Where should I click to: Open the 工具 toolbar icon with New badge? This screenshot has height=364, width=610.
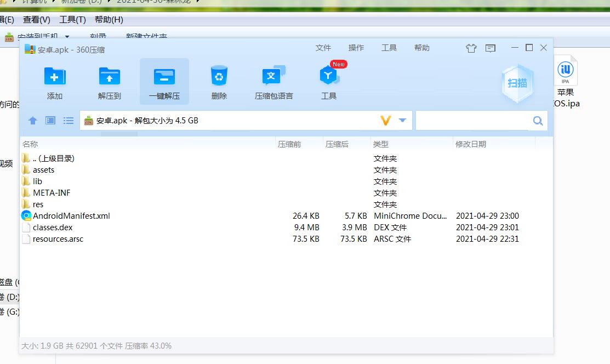click(x=329, y=77)
